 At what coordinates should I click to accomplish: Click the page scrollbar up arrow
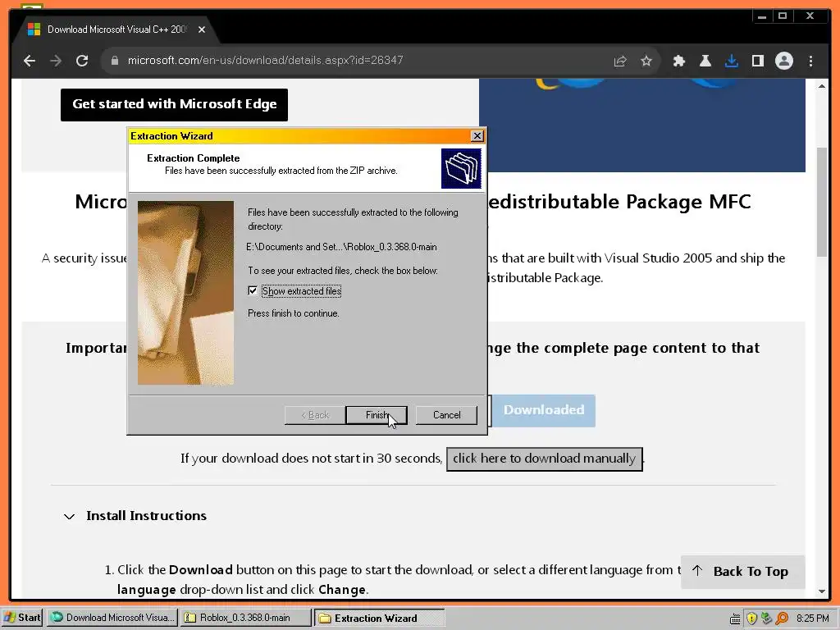tap(822, 85)
